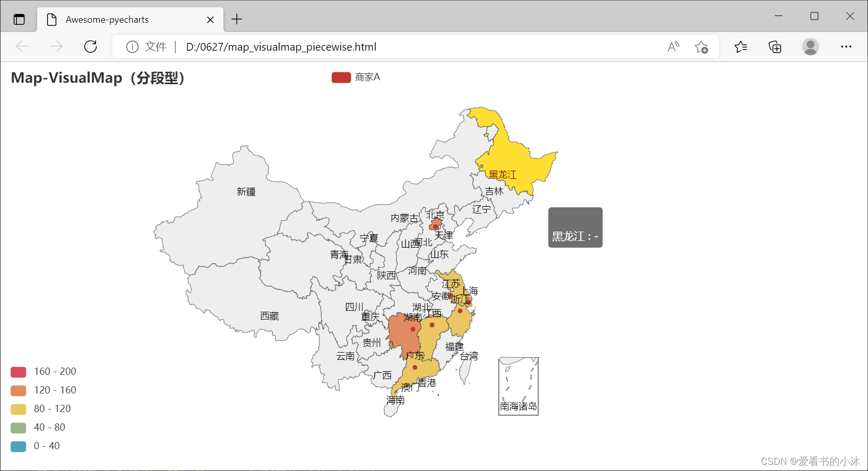
Task: Open the tab actions menu icon
Action: (x=19, y=20)
